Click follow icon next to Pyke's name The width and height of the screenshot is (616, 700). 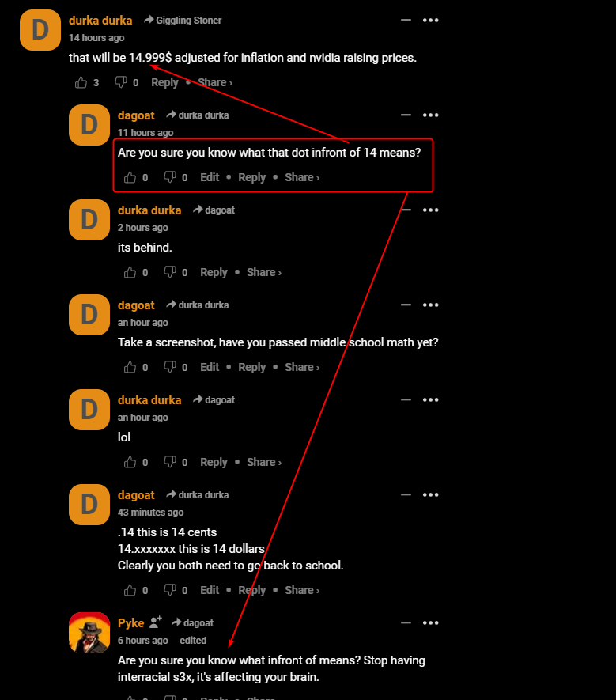click(x=155, y=622)
